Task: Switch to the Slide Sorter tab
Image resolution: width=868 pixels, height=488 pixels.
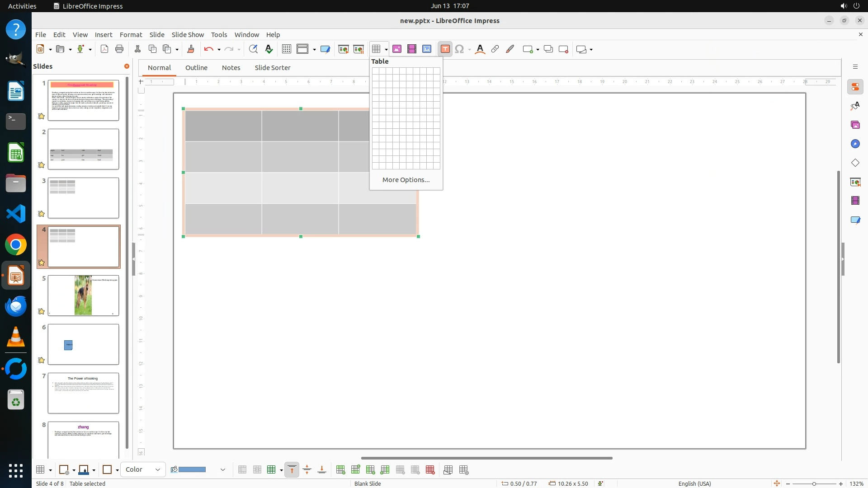Action: [272, 68]
